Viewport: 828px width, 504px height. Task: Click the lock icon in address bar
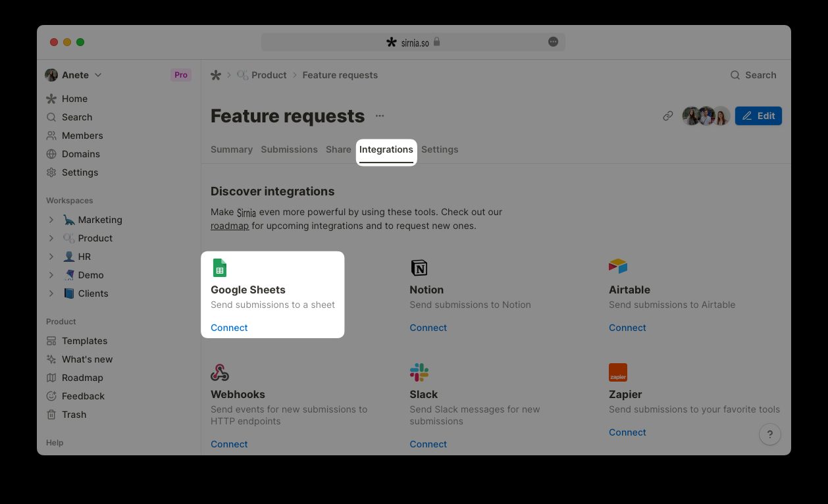436,42
